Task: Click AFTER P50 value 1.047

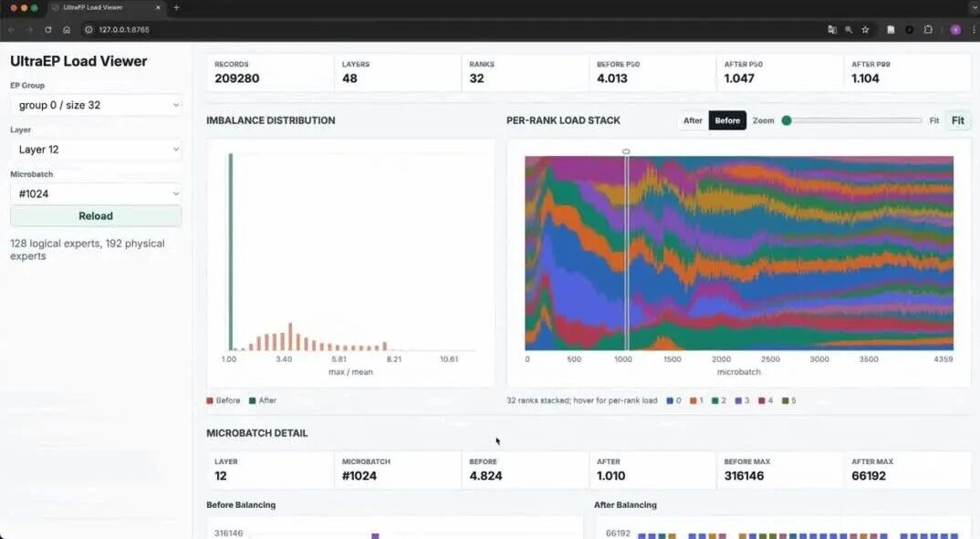Action: 739,78
